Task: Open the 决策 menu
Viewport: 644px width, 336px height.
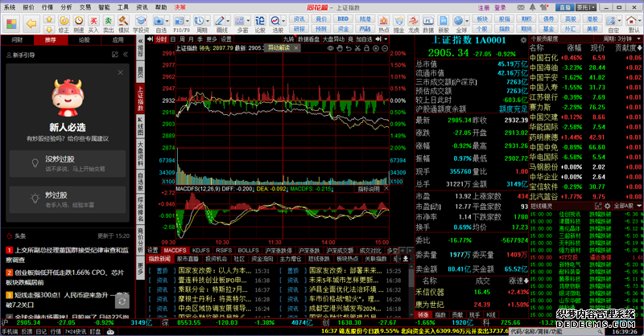Action: tap(180, 7)
